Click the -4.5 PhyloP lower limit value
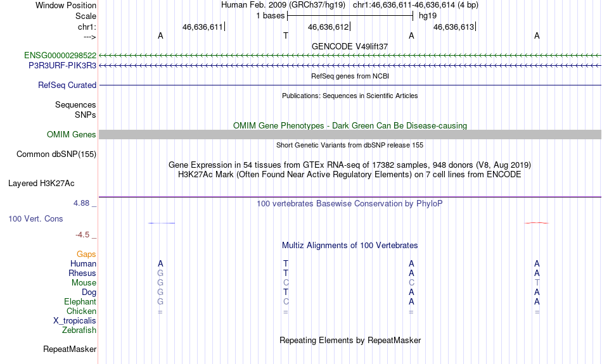 click(82, 234)
